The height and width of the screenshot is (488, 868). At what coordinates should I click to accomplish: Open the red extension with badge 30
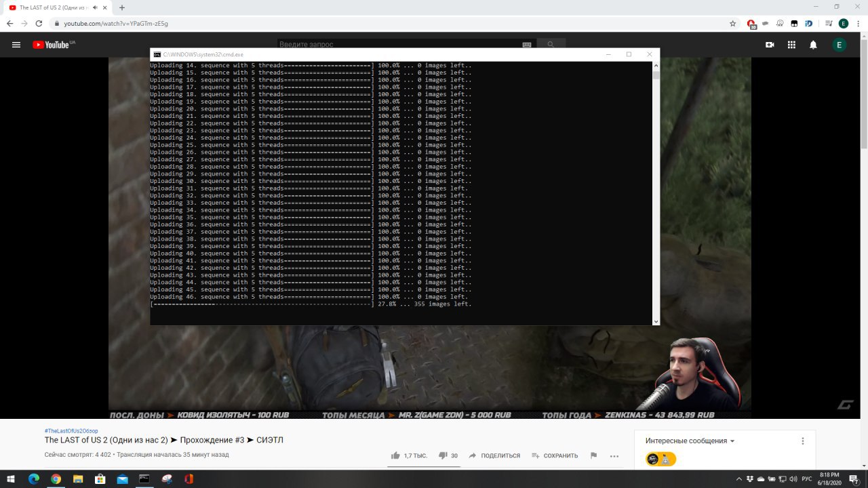[x=751, y=23]
